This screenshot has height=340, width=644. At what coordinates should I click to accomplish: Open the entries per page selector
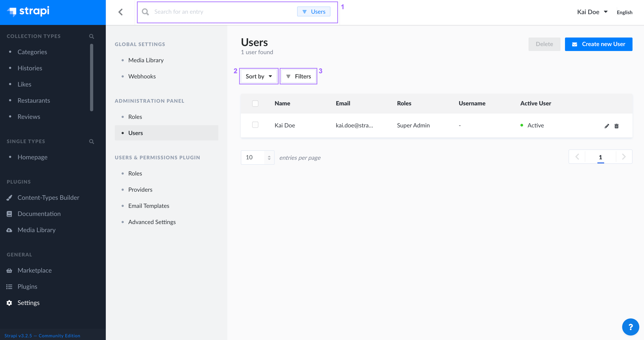pos(258,157)
